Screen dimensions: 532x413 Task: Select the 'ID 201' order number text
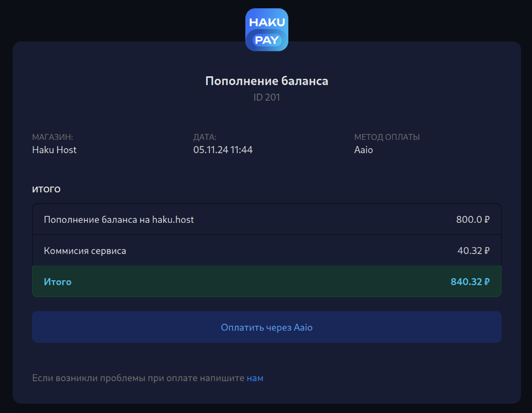click(266, 98)
